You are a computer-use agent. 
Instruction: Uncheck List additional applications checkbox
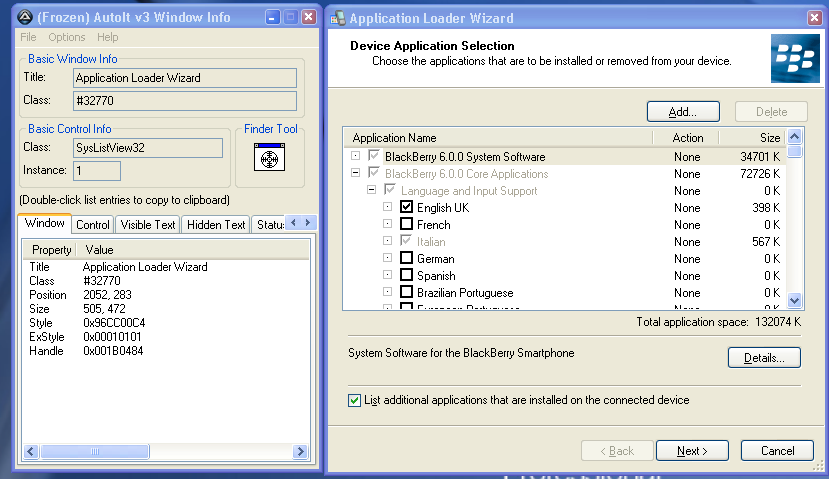pos(354,400)
